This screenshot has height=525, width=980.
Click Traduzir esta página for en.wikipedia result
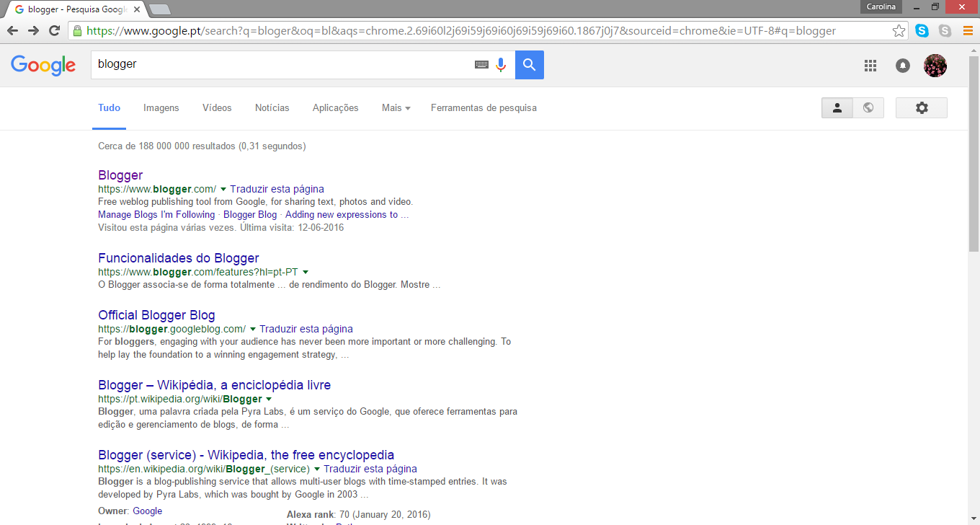[370, 469]
